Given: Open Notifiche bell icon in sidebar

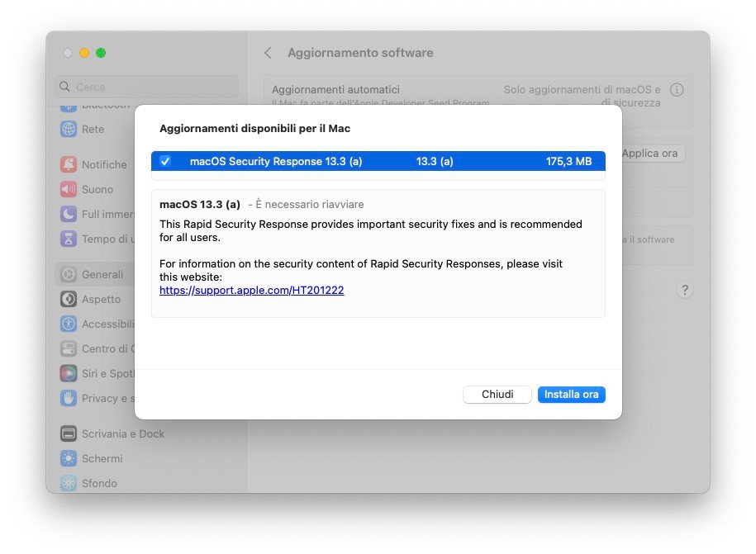Looking at the screenshot, I should click(69, 165).
